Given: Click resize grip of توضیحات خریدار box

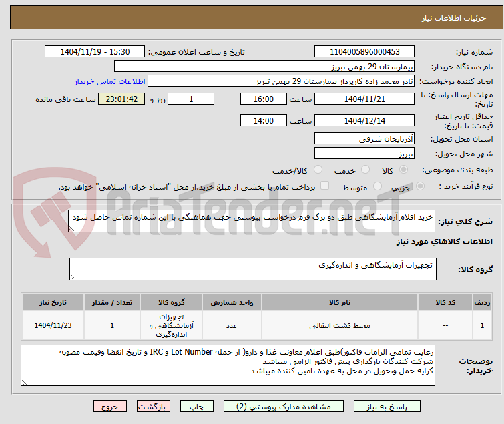Looking at the screenshot, I should click(24, 383).
